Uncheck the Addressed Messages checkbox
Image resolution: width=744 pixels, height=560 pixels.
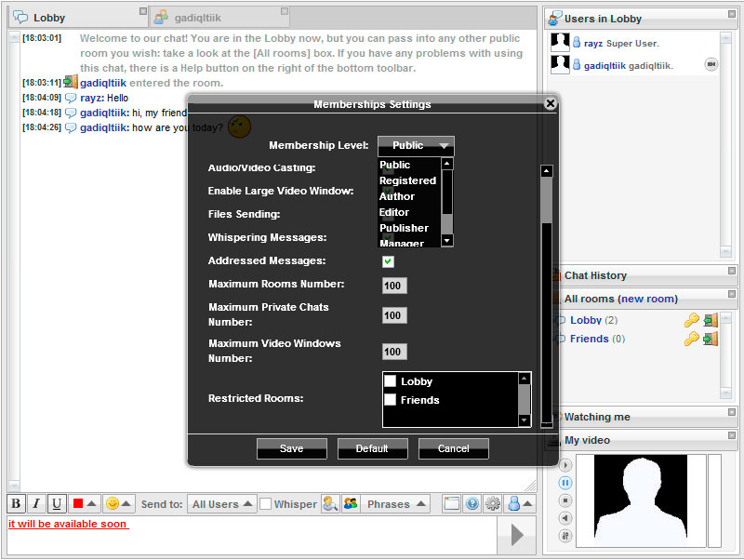pyautogui.click(x=389, y=261)
